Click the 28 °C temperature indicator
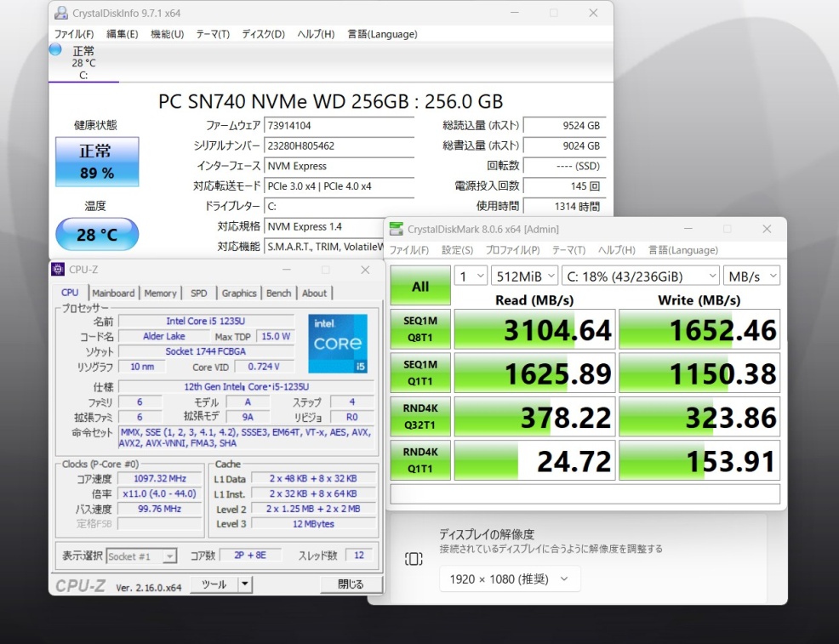 click(x=96, y=235)
